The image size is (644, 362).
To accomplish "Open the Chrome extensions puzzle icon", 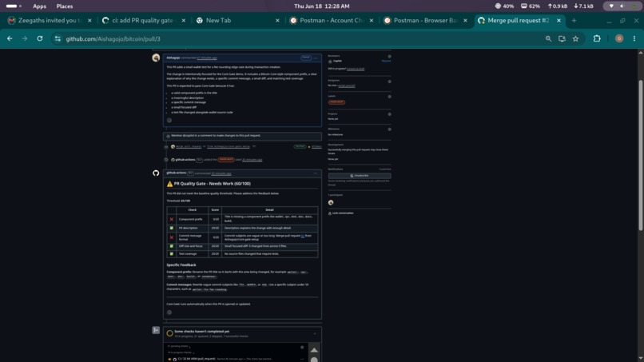I will click(x=597, y=38).
